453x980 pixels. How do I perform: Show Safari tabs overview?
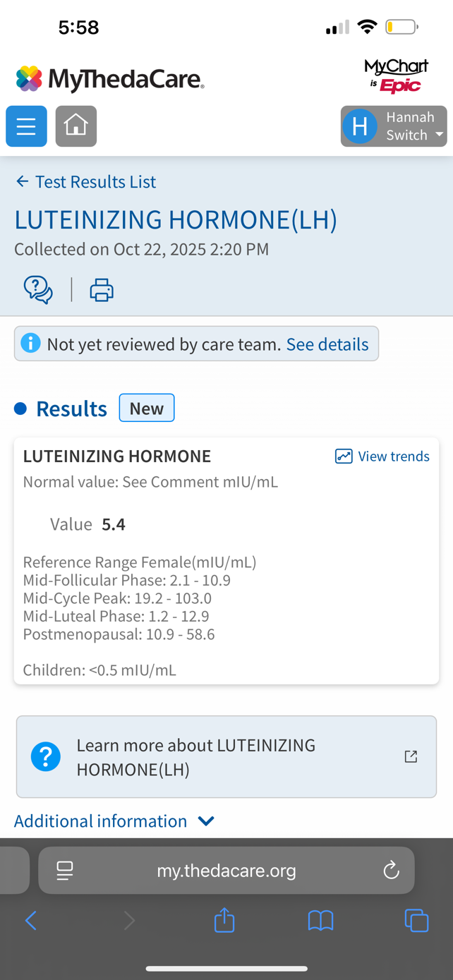416,920
